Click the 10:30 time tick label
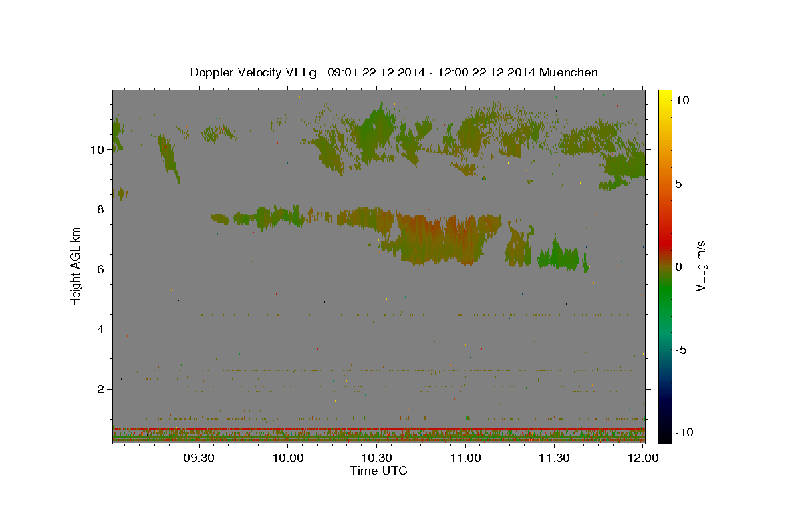The image size is (798, 532). [x=376, y=458]
